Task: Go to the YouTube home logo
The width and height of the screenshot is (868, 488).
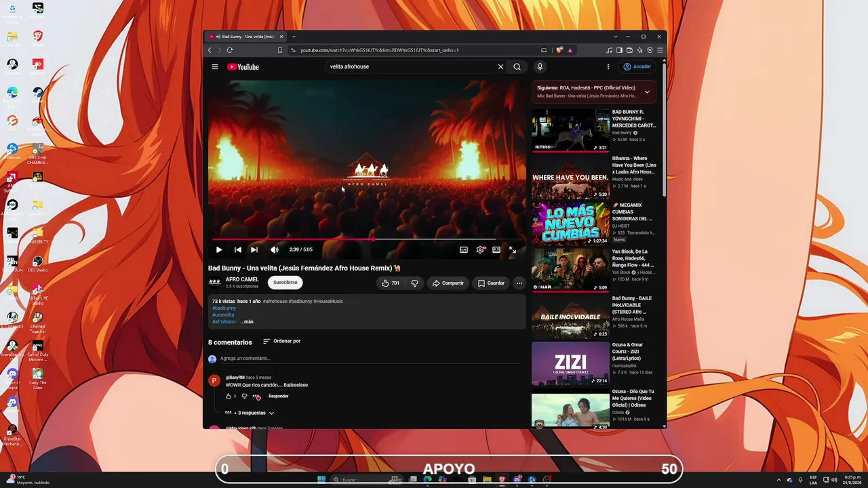Action: tap(243, 66)
